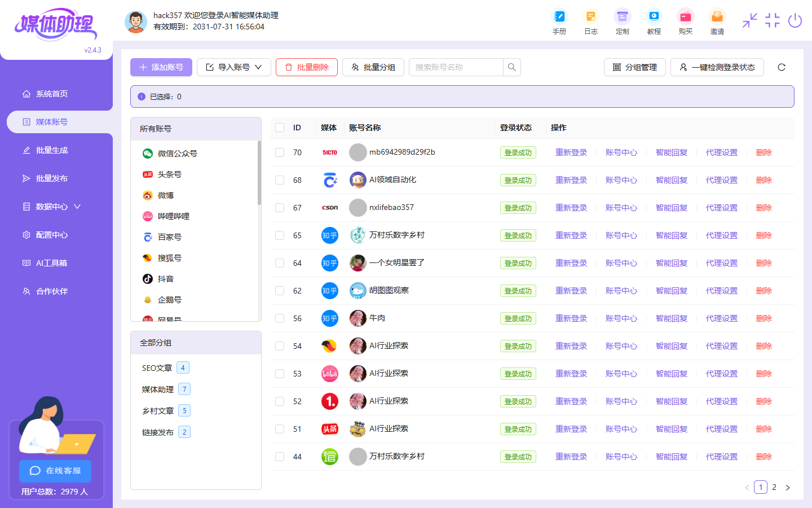This screenshot has height=508, width=812.
Task: Click 账号中心 for AI领域自动化
Action: [621, 180]
